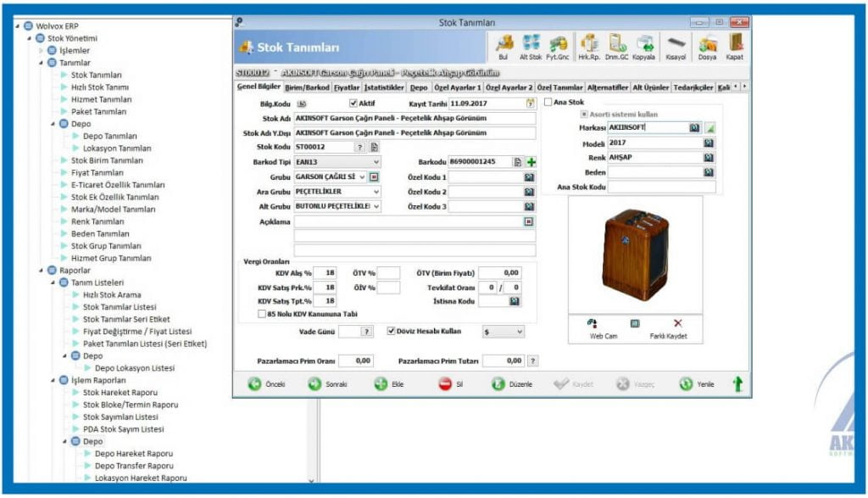Screen dimensions: 868x498
Task: Switch to the Alternatifler tab
Action: pyautogui.click(x=608, y=87)
